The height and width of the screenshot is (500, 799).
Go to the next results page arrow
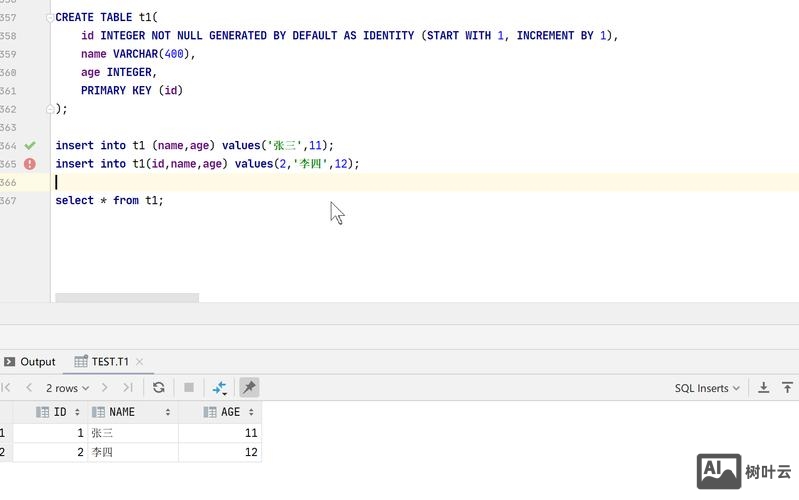(105, 388)
